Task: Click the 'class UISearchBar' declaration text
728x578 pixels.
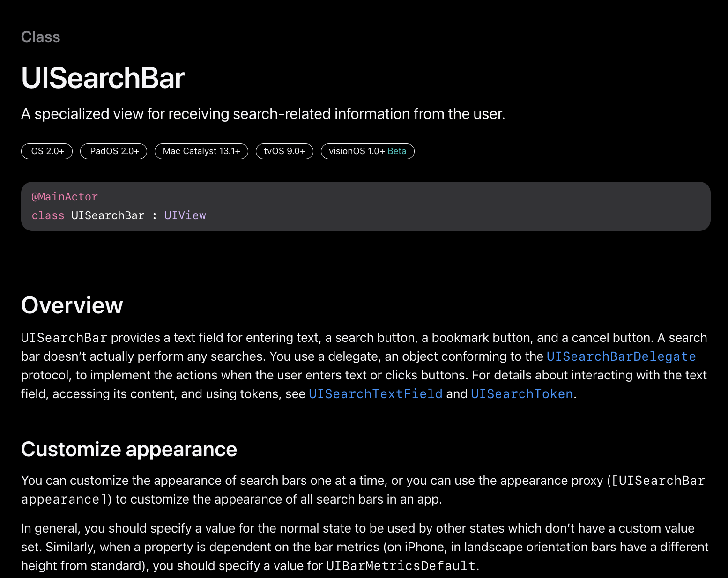Action: point(88,215)
